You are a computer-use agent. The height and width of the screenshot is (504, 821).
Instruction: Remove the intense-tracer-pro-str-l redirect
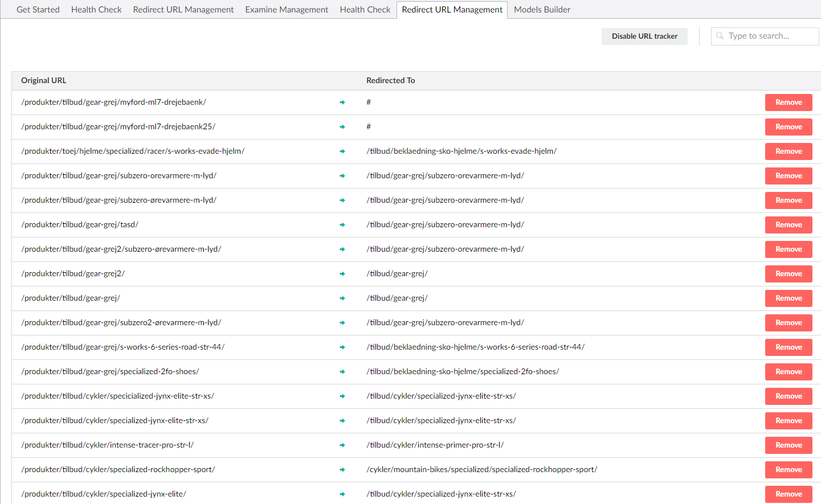(788, 445)
